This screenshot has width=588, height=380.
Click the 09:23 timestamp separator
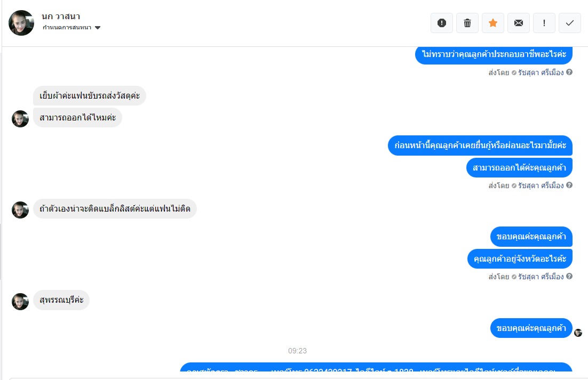[x=297, y=351]
